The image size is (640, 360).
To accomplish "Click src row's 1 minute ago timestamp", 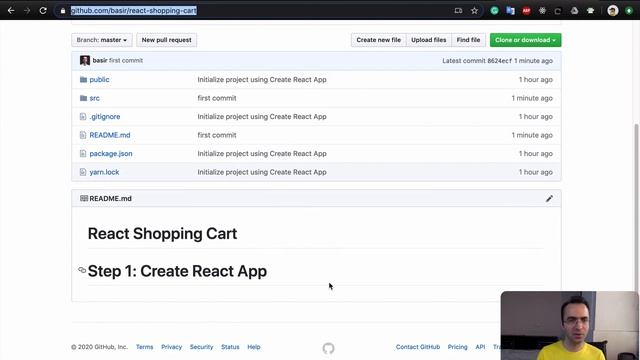I will click(532, 98).
